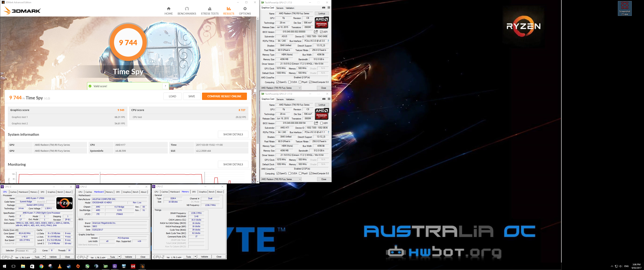
Task: Click Bus Interface question mark in top GPU-Z
Action: pos(328,41)
